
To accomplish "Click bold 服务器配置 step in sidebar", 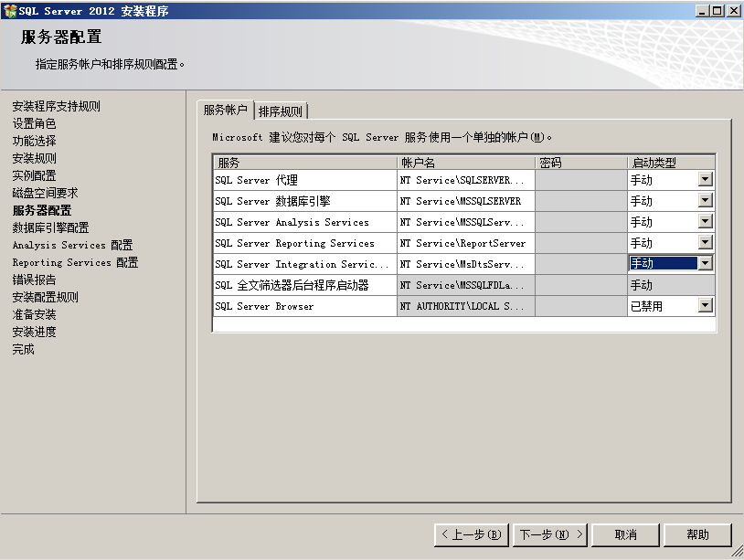I will coord(42,210).
